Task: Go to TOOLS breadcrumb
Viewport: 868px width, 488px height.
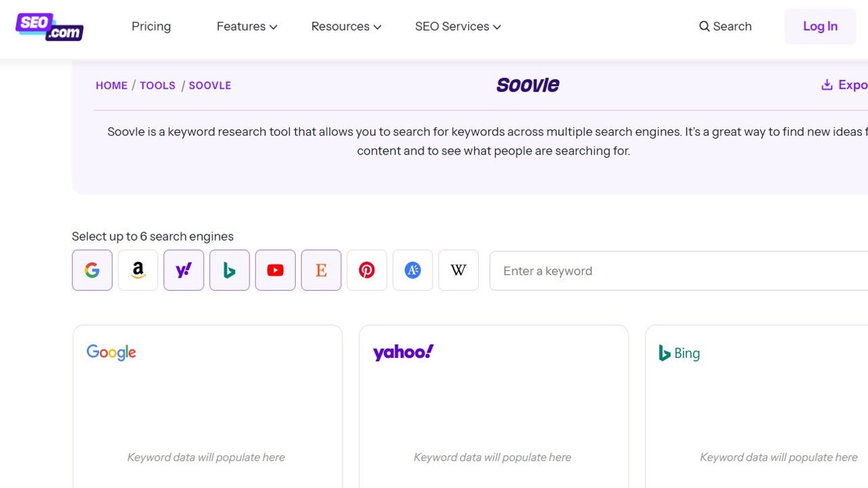Action: pos(157,85)
